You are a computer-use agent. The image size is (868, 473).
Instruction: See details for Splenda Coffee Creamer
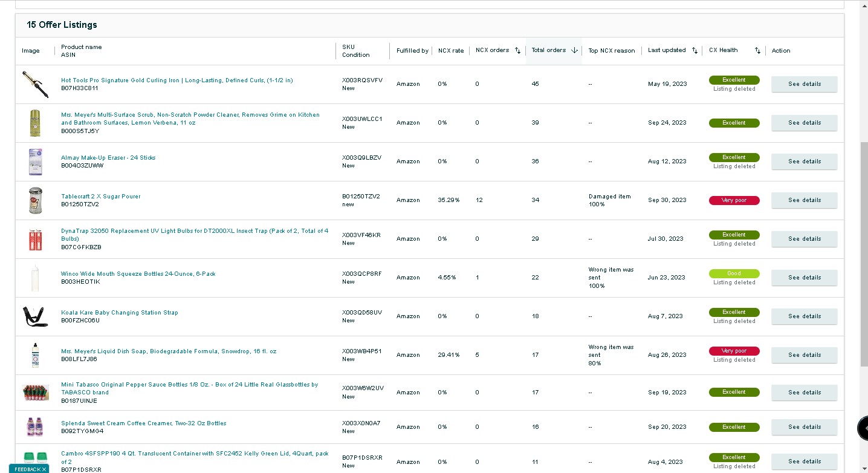(804, 427)
